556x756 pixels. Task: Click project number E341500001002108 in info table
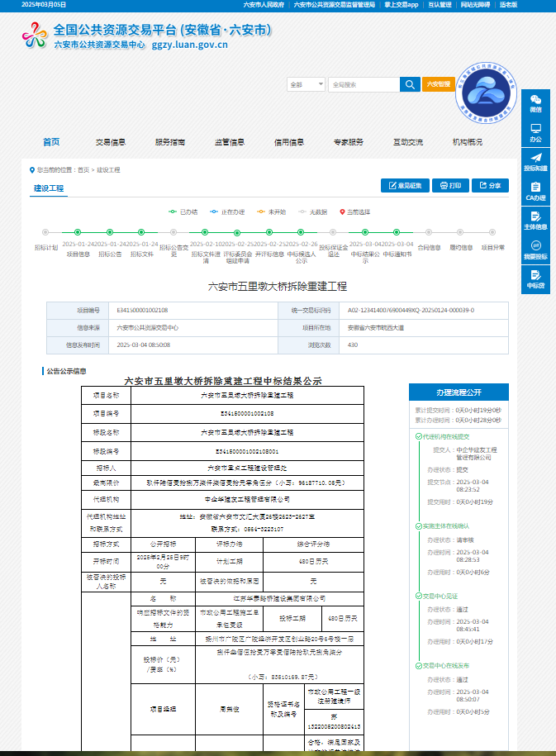pyautogui.click(x=142, y=310)
